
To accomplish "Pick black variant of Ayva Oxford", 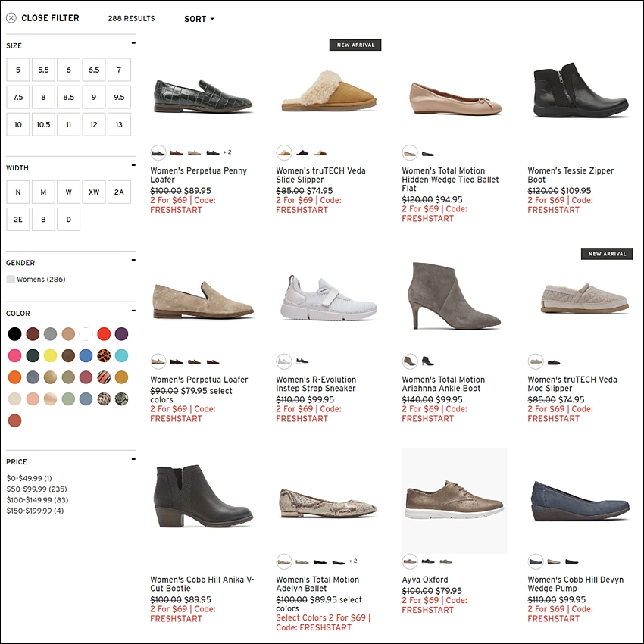I will pyautogui.click(x=428, y=561).
